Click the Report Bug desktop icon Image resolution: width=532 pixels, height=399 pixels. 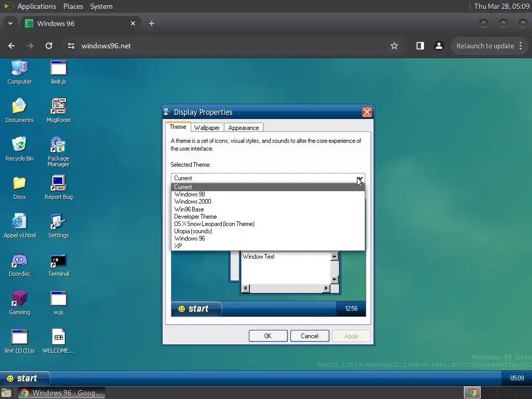(x=58, y=187)
